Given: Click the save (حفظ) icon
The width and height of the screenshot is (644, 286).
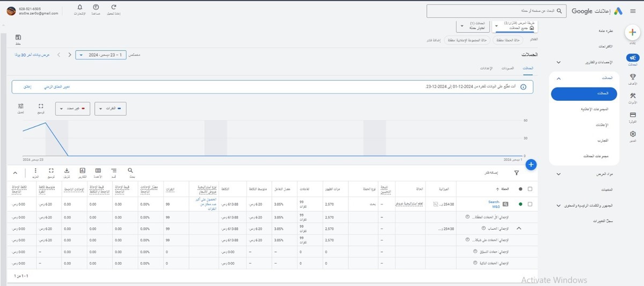Looking at the screenshot, I should (18, 38).
